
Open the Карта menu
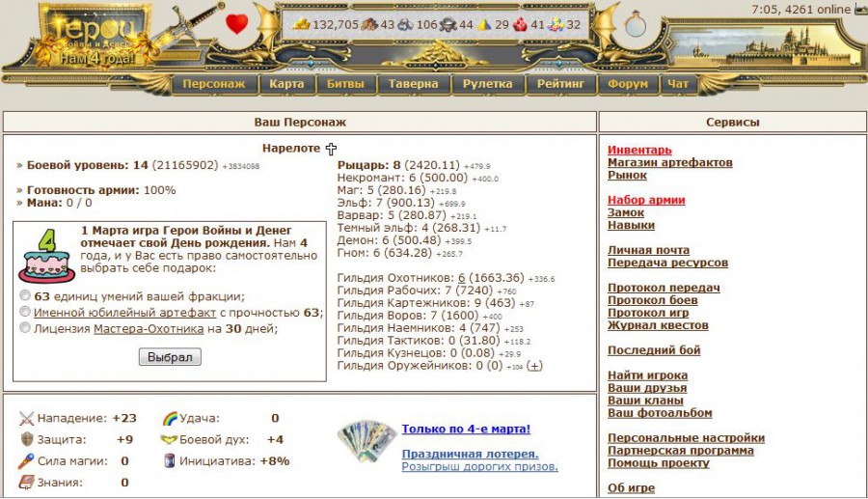tap(286, 84)
